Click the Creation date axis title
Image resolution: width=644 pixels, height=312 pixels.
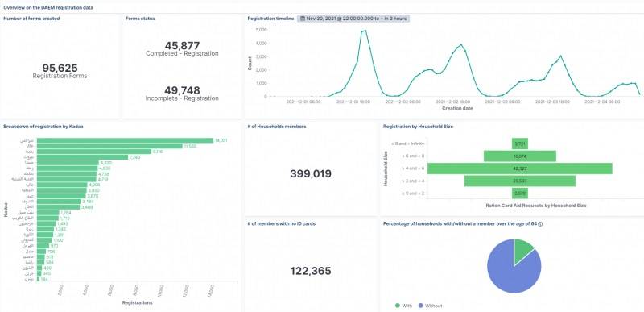point(457,109)
